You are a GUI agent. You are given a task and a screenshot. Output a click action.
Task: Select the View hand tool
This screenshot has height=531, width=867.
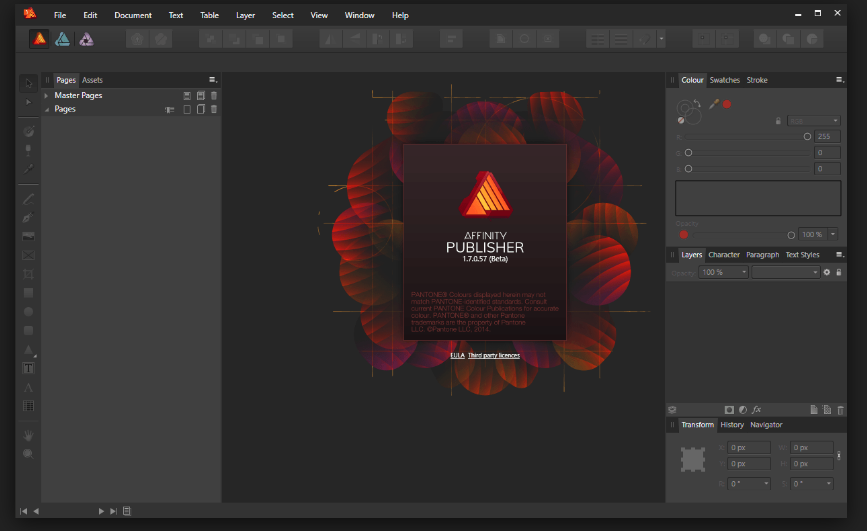(x=28, y=436)
